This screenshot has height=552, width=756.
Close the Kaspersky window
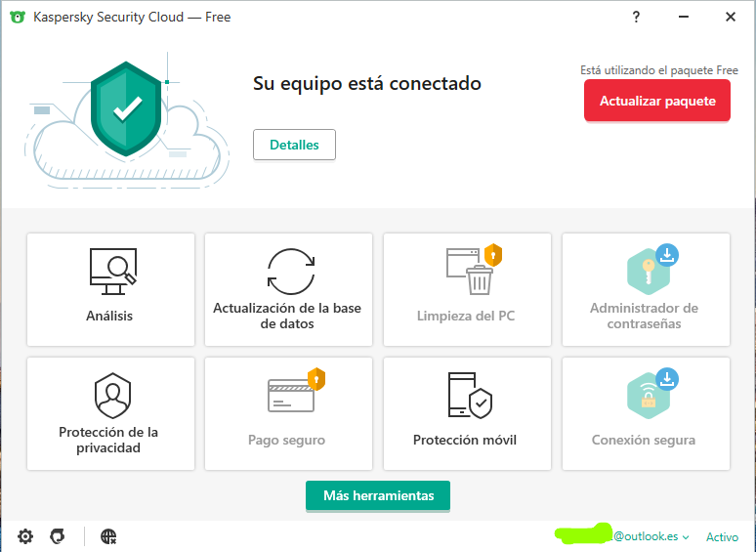pos(731,17)
